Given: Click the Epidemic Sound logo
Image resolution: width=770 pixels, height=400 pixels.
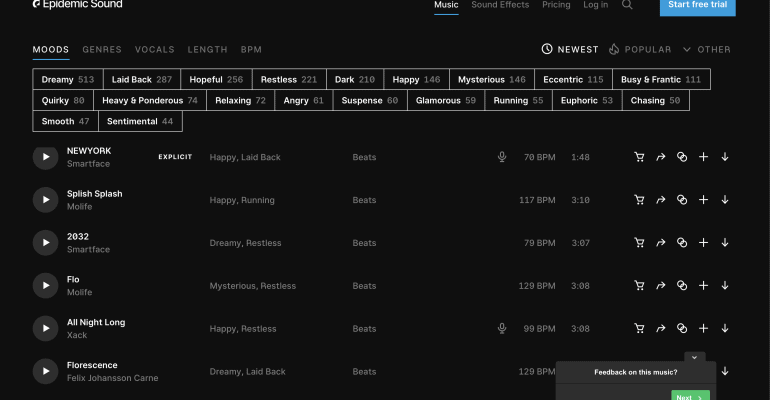Looking at the screenshot, I should (x=78, y=4).
